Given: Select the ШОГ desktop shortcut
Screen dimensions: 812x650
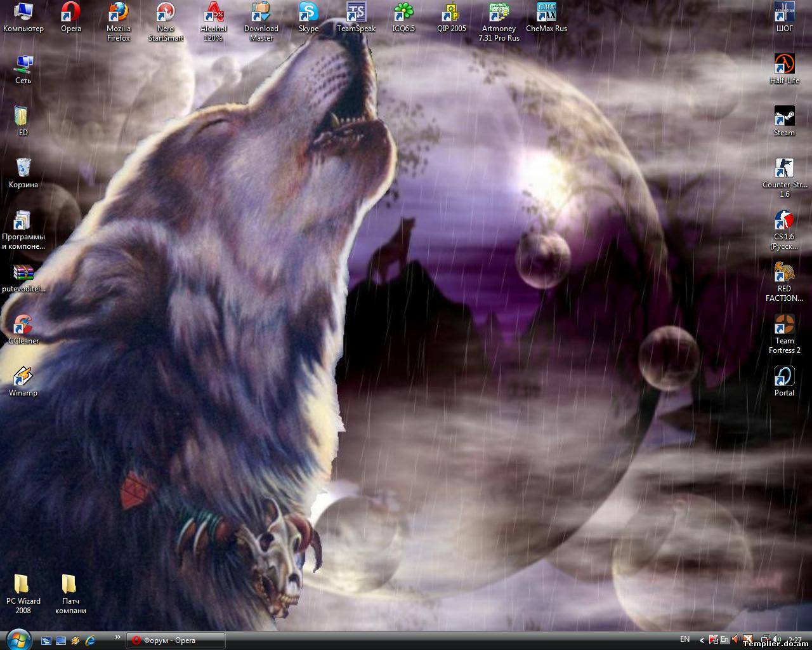Looking at the screenshot, I should 785,17.
